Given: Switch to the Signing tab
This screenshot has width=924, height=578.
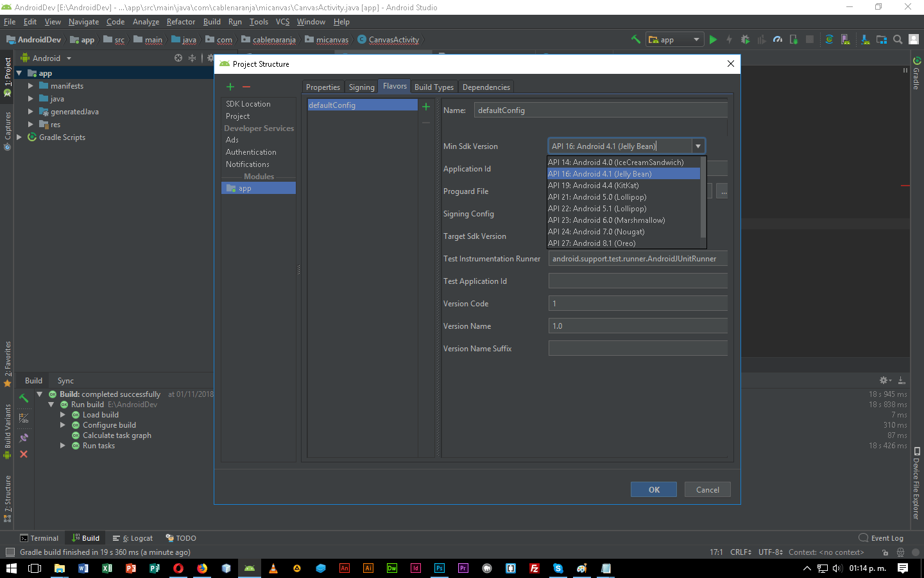Looking at the screenshot, I should pos(361,87).
